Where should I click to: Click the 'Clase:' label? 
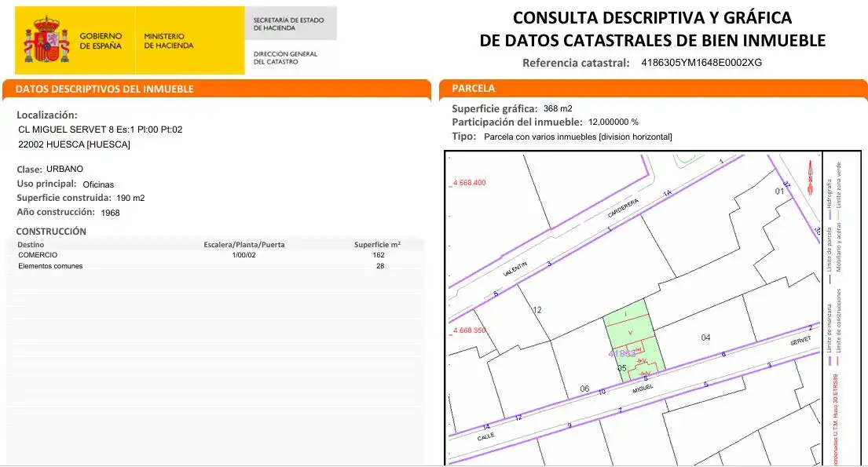point(29,170)
